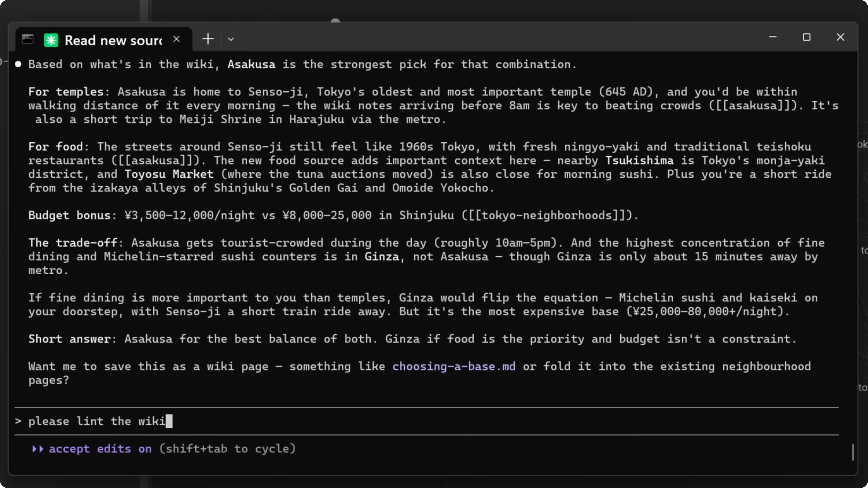Select the 'Read new sourc' tab

tap(104, 40)
